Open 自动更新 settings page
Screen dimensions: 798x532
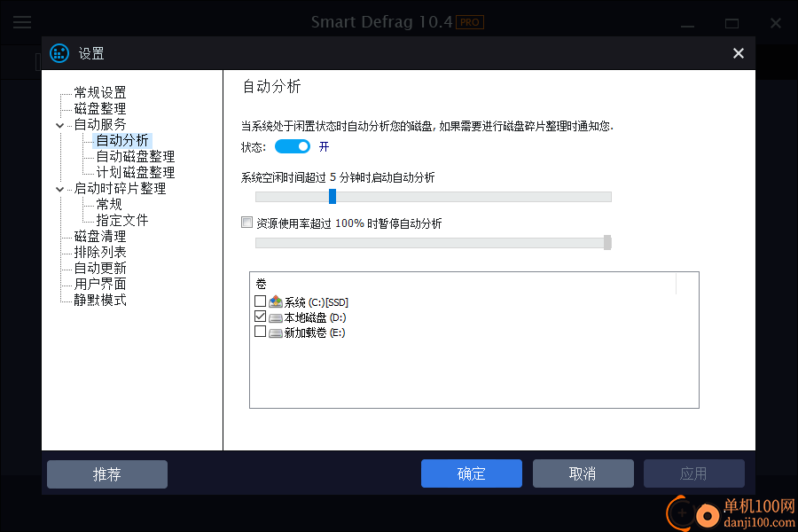pyautogui.click(x=99, y=269)
